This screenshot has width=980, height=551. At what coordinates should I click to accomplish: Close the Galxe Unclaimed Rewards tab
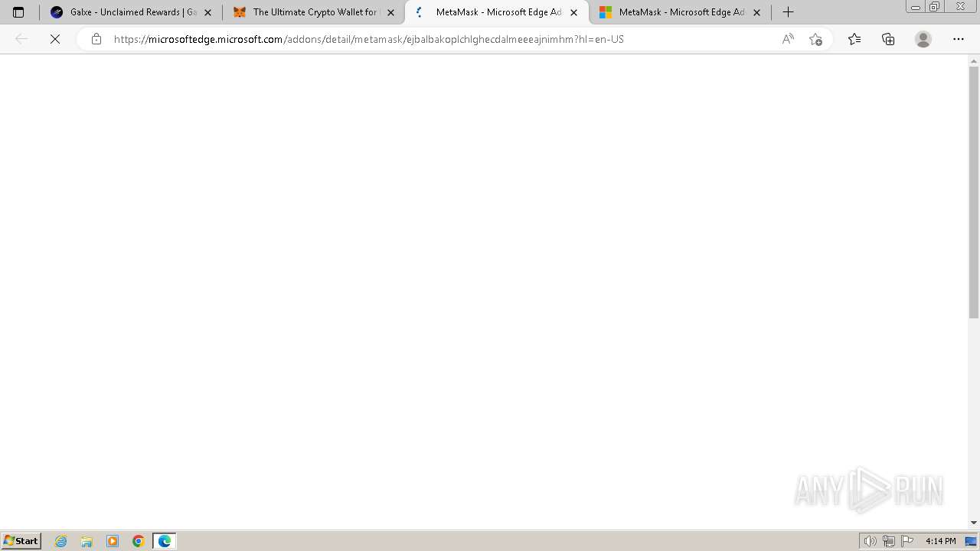tap(207, 12)
